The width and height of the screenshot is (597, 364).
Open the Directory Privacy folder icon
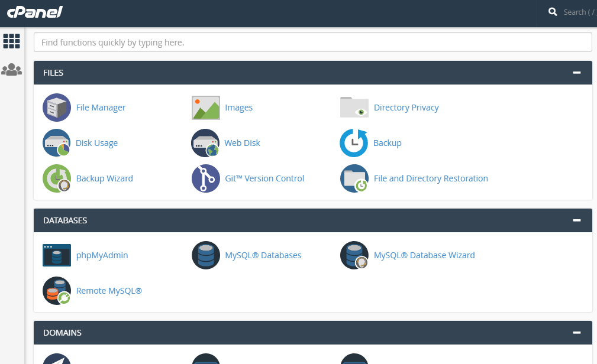click(x=354, y=108)
